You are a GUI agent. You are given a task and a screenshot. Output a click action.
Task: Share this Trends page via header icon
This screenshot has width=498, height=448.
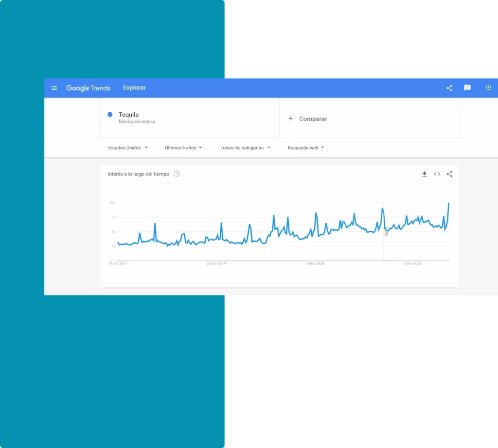[449, 88]
